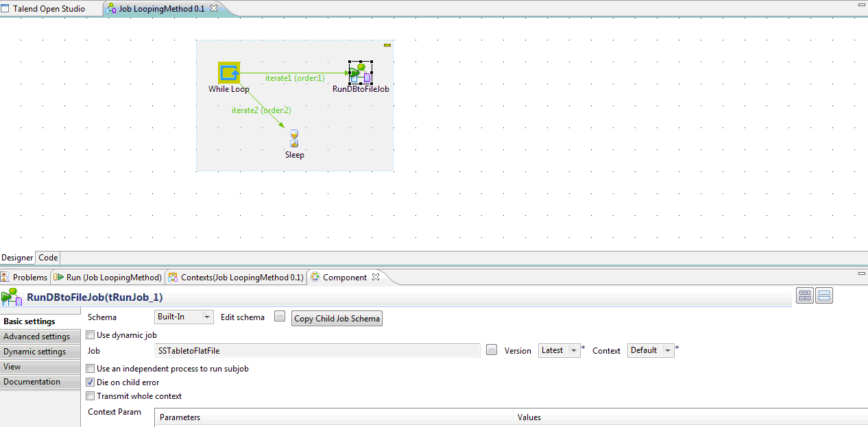This screenshot has height=427, width=868.
Task: Select the RunDBtoFileJob component
Action: tap(359, 71)
